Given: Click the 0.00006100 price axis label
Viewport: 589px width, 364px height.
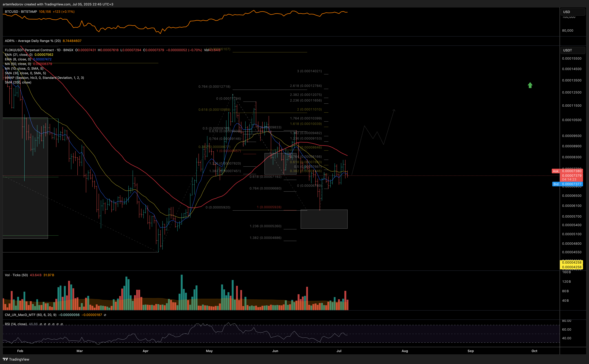Looking at the screenshot, I should [572, 206].
